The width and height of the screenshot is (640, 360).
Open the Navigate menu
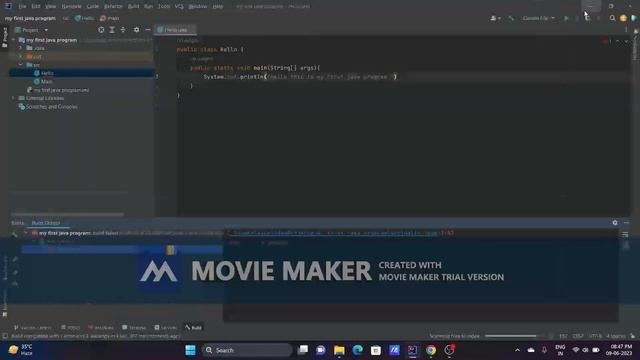click(x=71, y=7)
